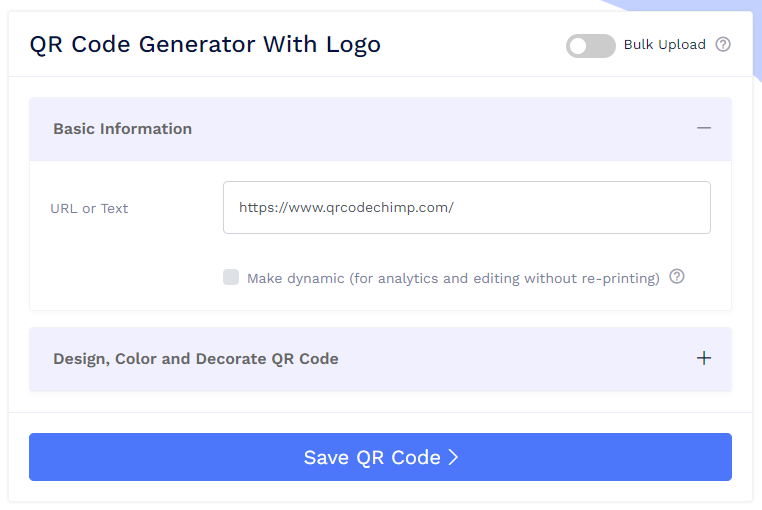
Task: Click the 'URL or Text' field label
Action: tap(89, 208)
